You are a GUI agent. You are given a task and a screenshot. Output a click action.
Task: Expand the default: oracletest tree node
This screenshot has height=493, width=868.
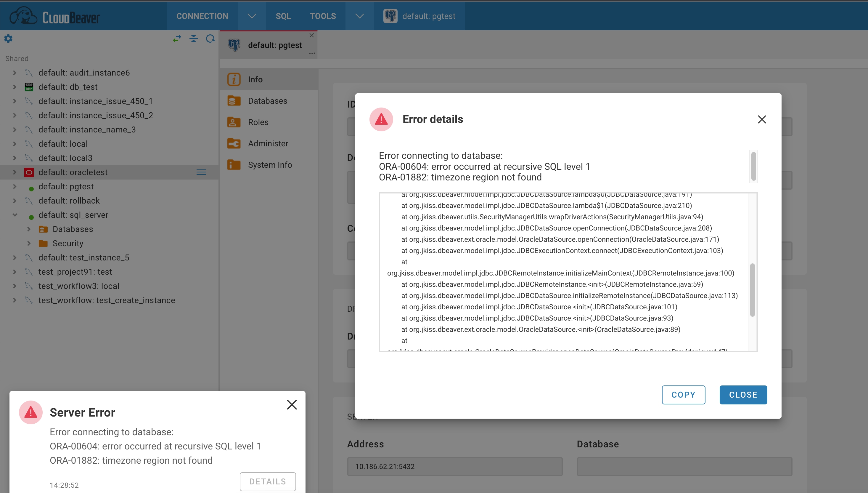(14, 172)
